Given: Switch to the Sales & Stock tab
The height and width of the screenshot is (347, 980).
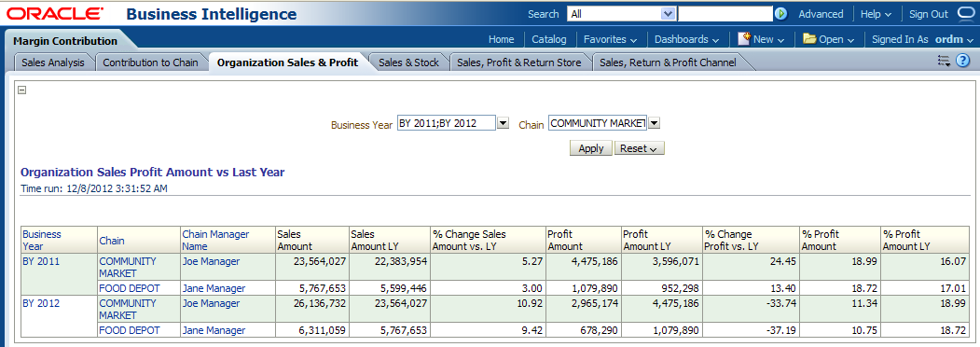Looking at the screenshot, I should point(408,62).
